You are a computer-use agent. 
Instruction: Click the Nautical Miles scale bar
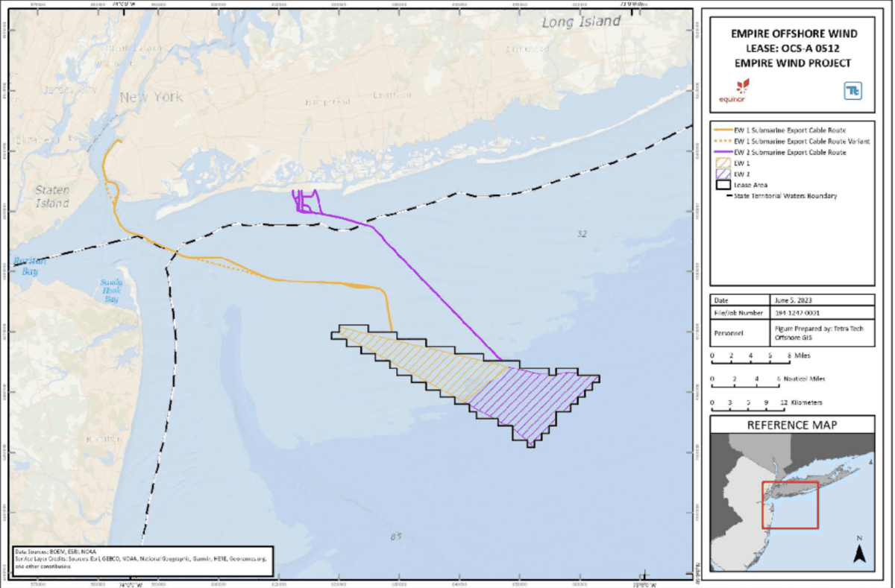[770, 380]
